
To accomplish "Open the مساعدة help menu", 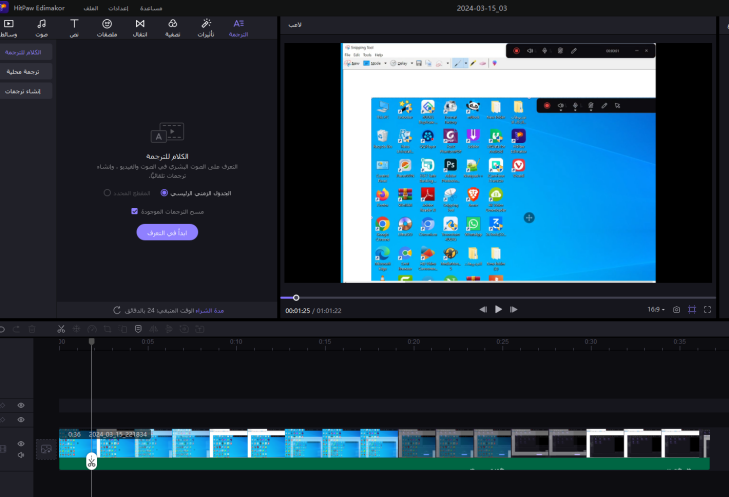I will click(x=151, y=8).
